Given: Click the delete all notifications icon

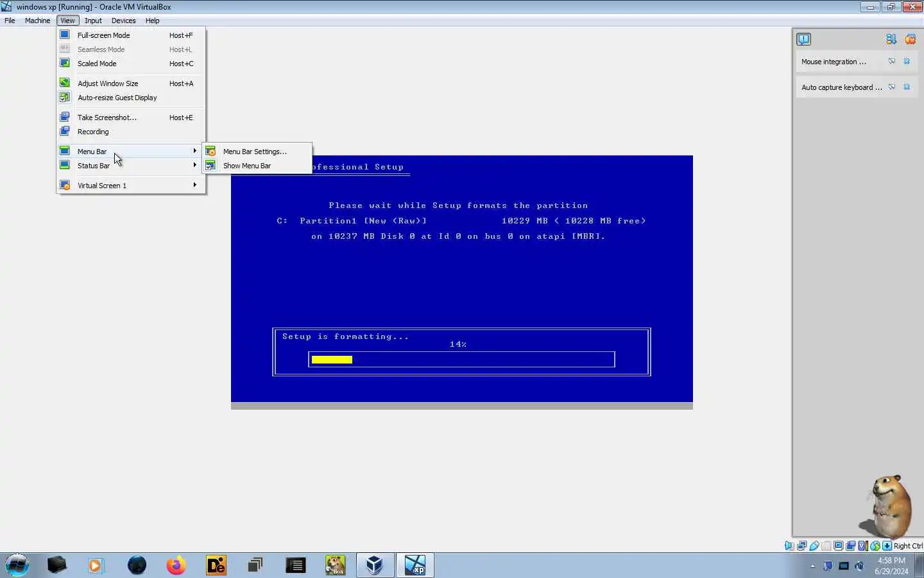Looking at the screenshot, I should (910, 39).
